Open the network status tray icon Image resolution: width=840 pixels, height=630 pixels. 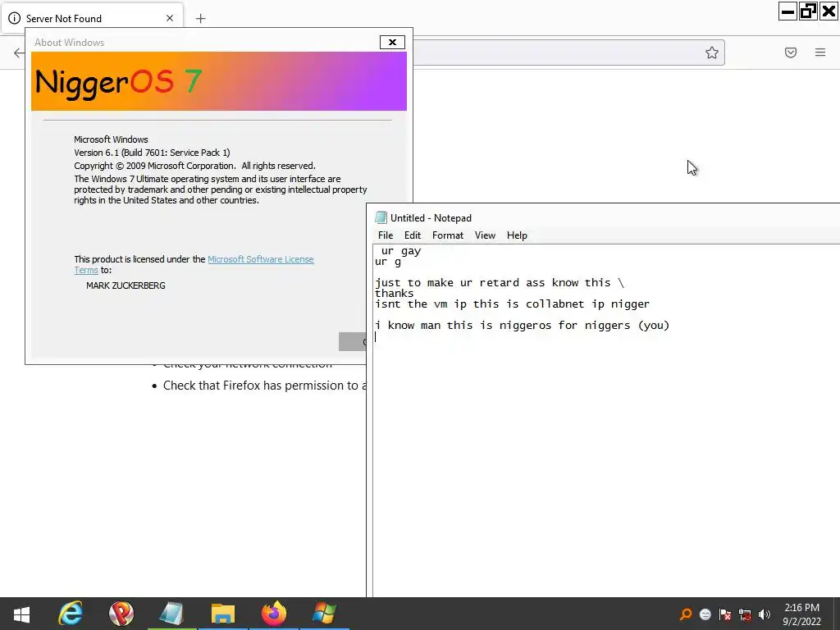[745, 614]
